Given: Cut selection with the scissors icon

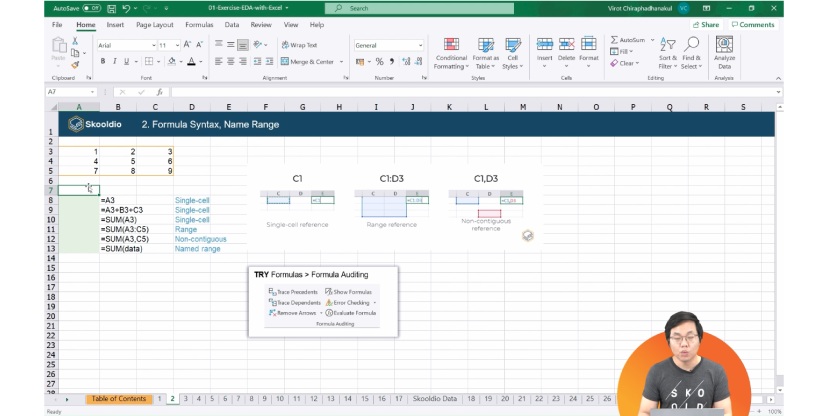Looking at the screenshot, I should tap(75, 41).
